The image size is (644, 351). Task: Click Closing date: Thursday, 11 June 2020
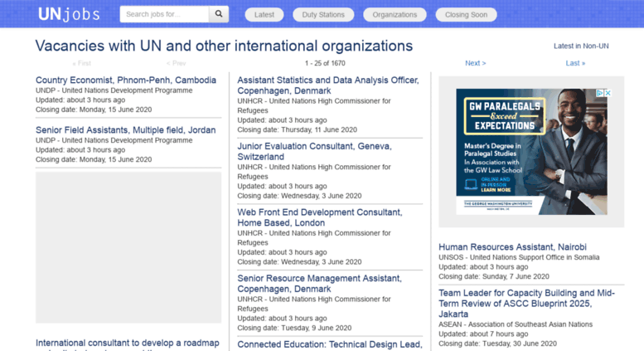coord(297,130)
